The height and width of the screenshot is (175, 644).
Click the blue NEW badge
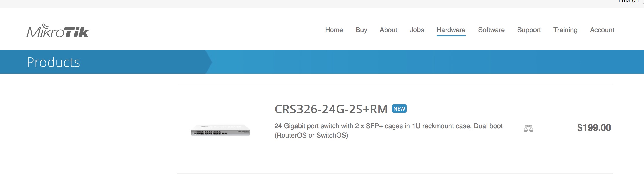coord(399,109)
